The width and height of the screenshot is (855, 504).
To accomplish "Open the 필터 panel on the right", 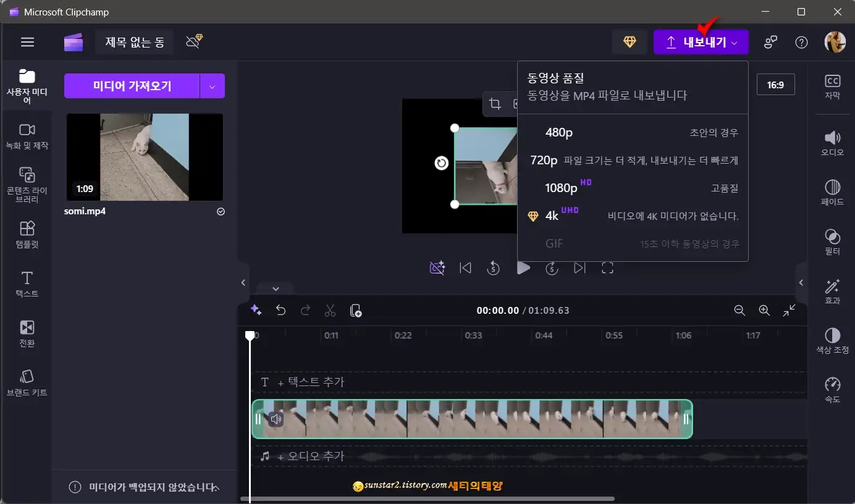I will click(833, 240).
